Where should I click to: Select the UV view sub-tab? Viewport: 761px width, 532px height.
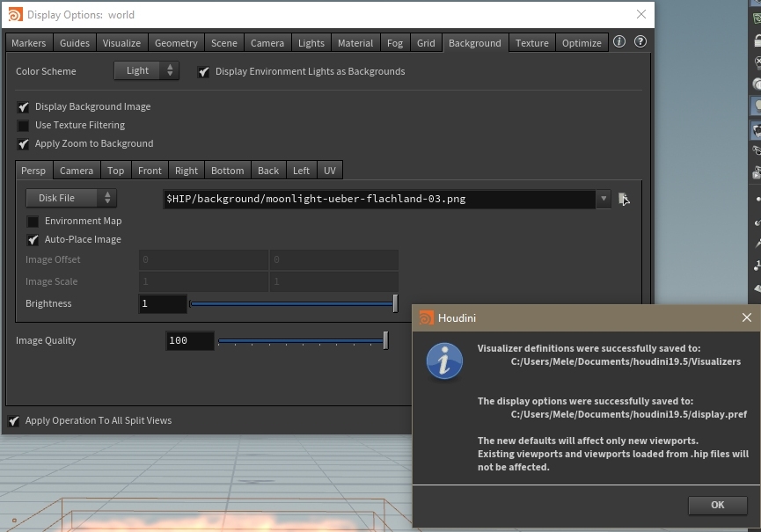(330, 171)
